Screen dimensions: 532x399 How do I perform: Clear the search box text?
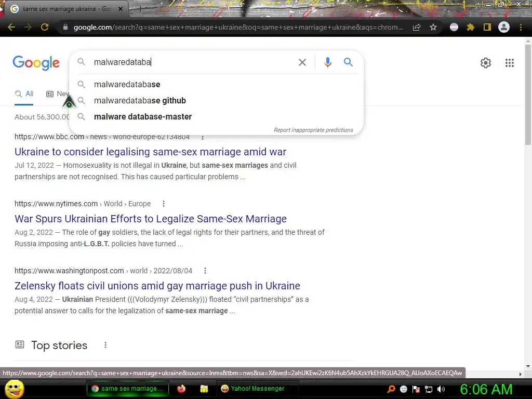tap(302, 62)
